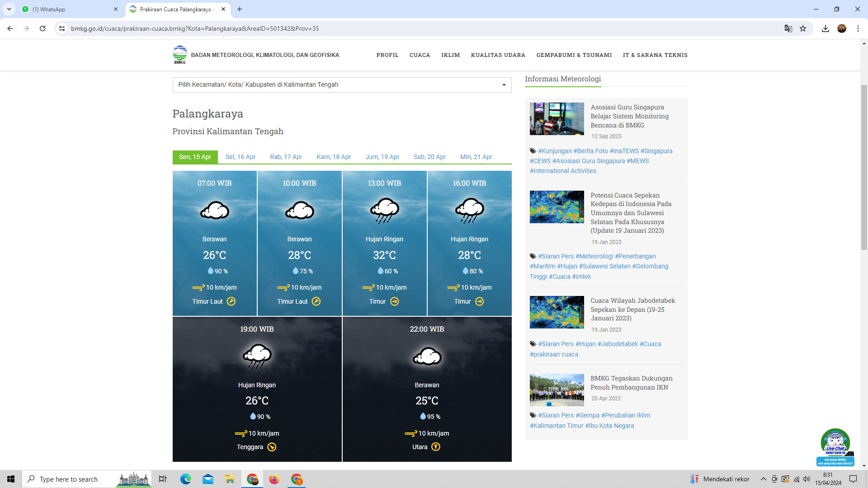Open the Chrome profile avatar
Screen dimensions: 868x488
(842, 28)
